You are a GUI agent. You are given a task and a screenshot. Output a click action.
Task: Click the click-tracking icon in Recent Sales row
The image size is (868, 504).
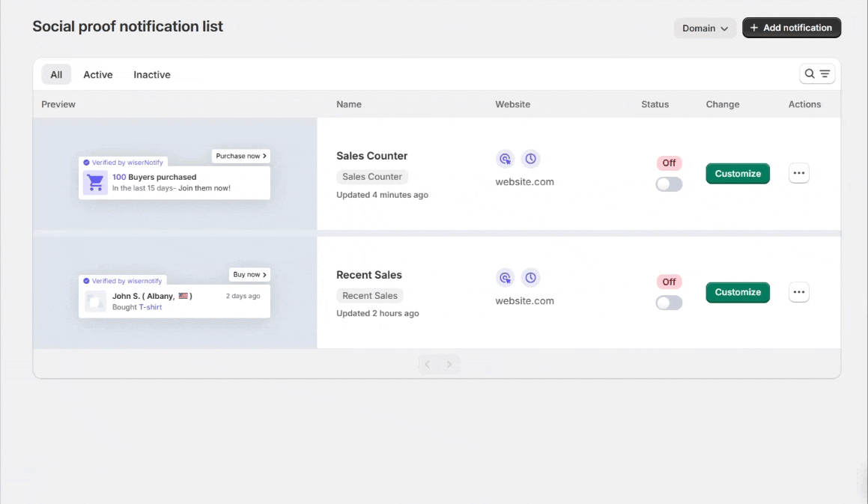click(505, 278)
